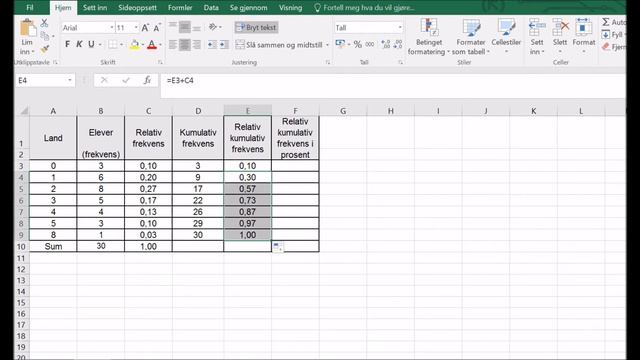Decrease decimal places icon
The height and width of the screenshot is (360, 640).
pos(398,44)
